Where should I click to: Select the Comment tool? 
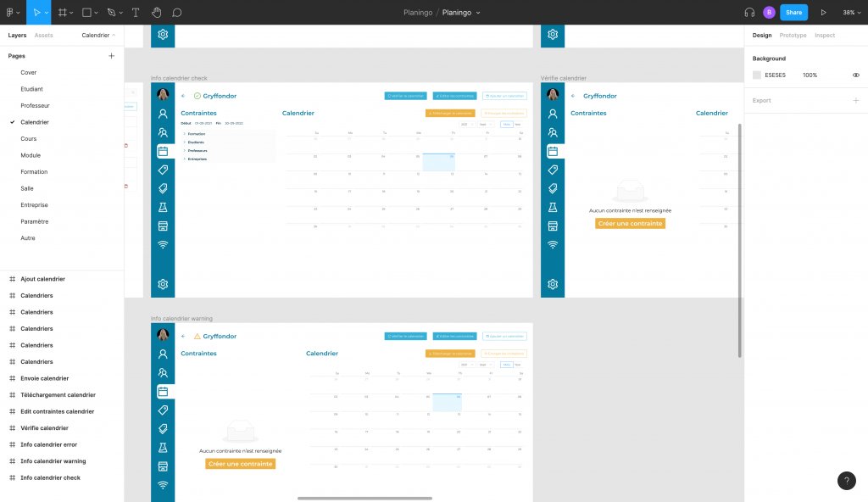(x=177, y=13)
